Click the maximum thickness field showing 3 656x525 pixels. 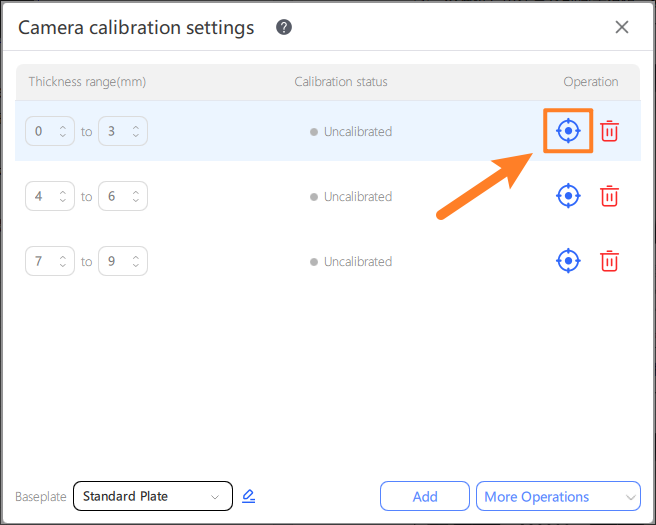pyautogui.click(x=115, y=131)
